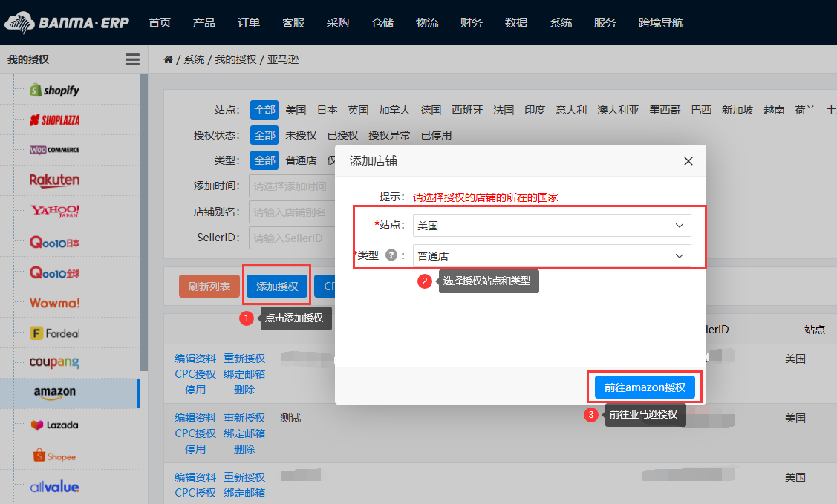Click the 刷新列表 button

[209, 287]
